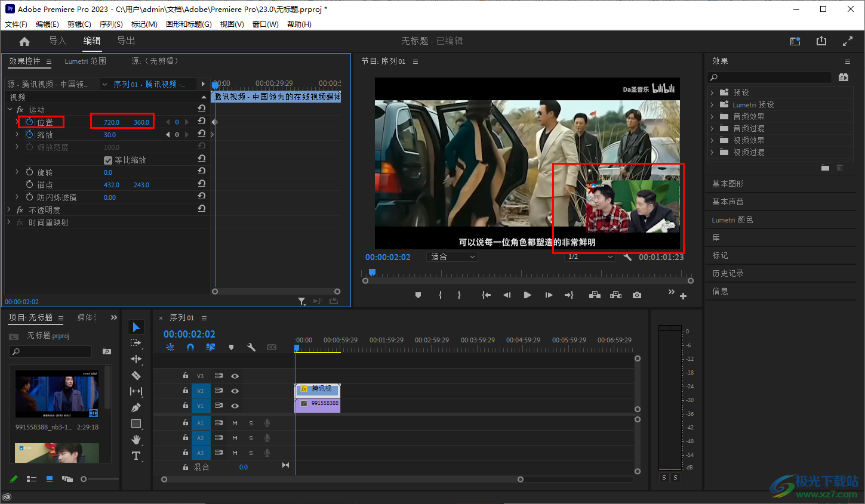Image resolution: width=865 pixels, height=504 pixels.
Task: Hide track V1 with eye icon
Action: (x=235, y=406)
